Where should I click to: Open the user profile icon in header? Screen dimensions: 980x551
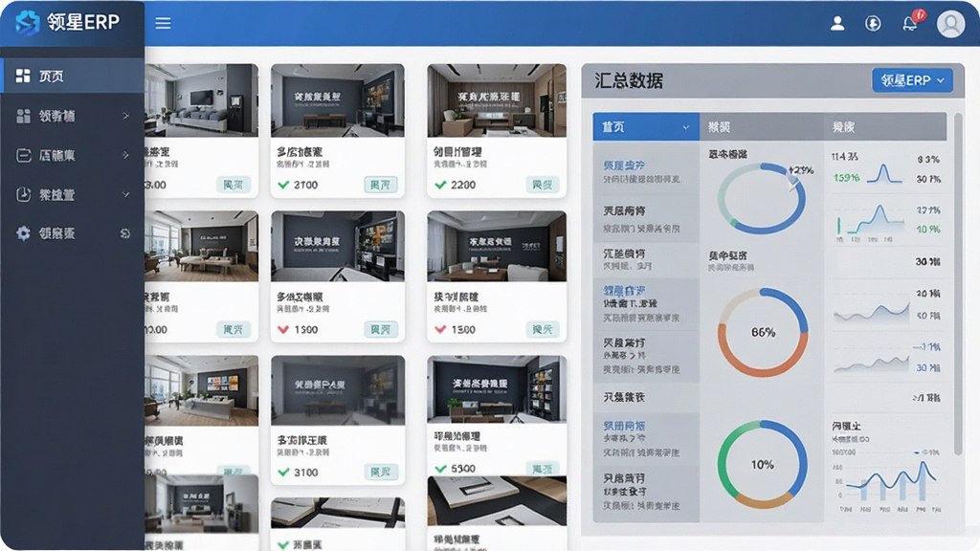pos(836,23)
